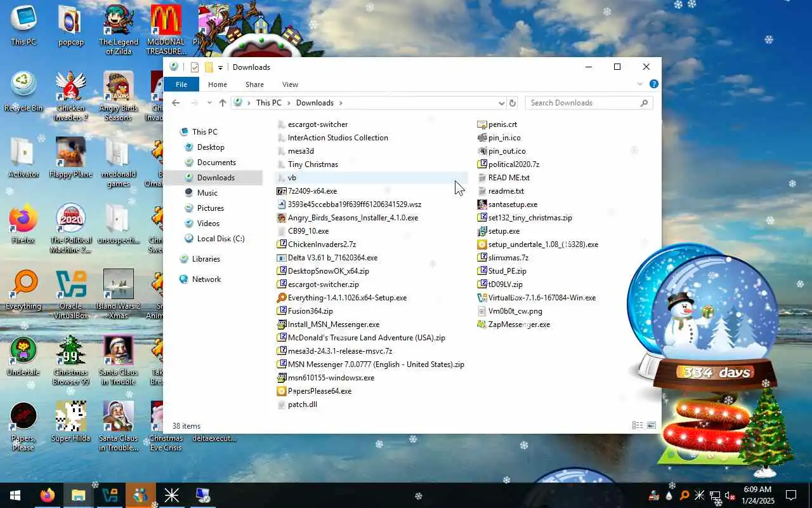
Task: Open the View ribbon tab
Action: coord(290,84)
